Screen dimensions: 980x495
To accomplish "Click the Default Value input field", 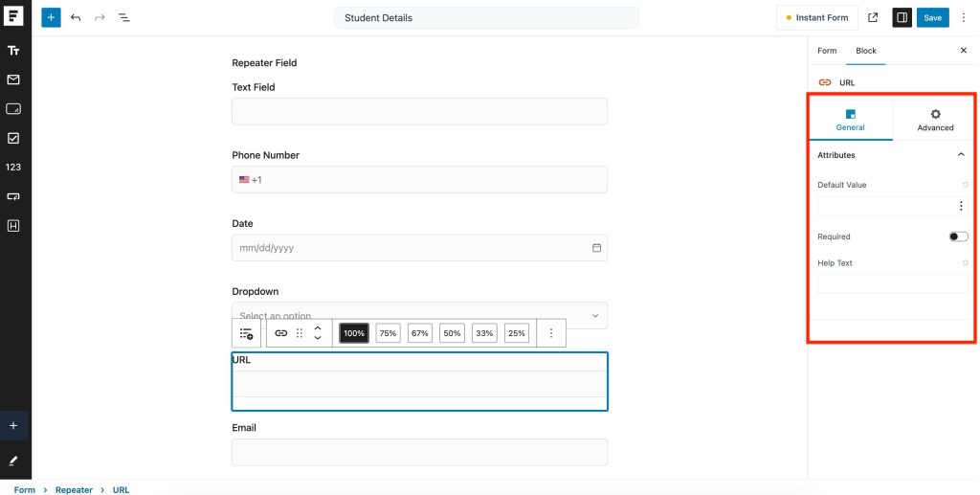I will point(884,206).
